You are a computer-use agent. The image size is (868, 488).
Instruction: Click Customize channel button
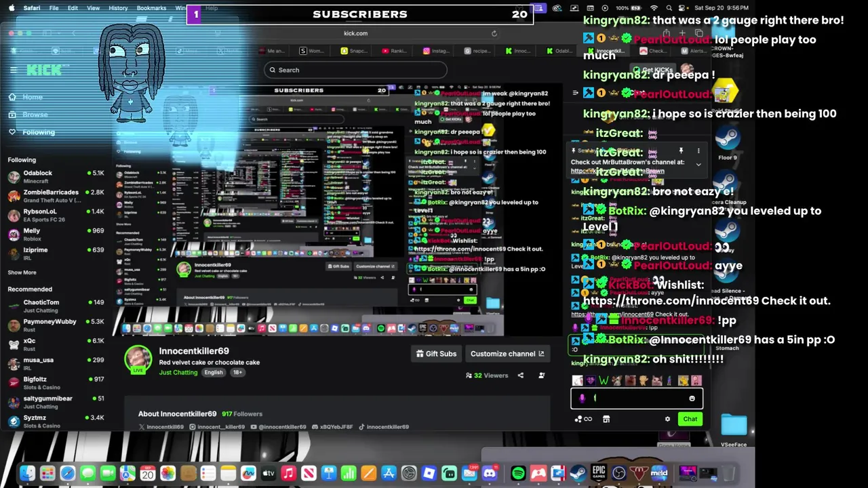click(507, 354)
